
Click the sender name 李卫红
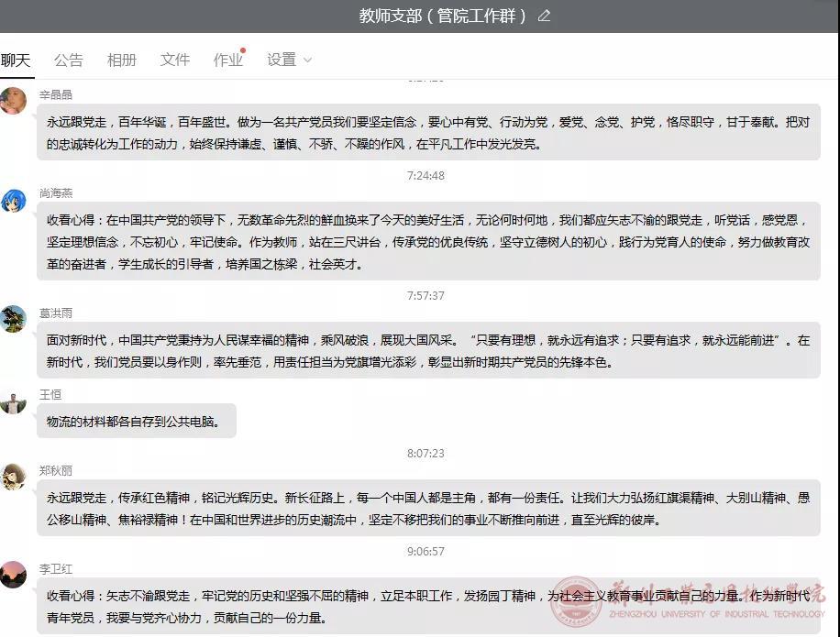pyautogui.click(x=56, y=569)
